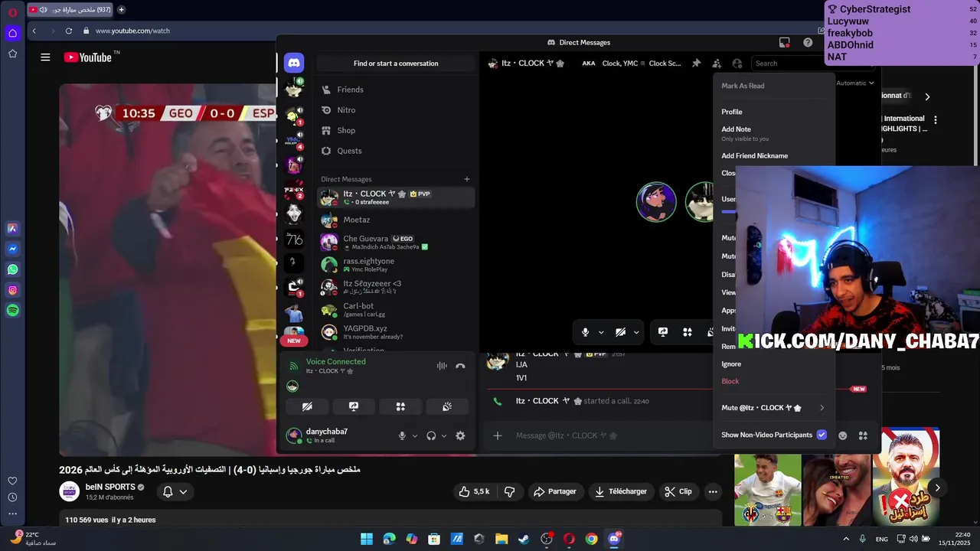Open emoji picker in message bar

[x=842, y=435]
